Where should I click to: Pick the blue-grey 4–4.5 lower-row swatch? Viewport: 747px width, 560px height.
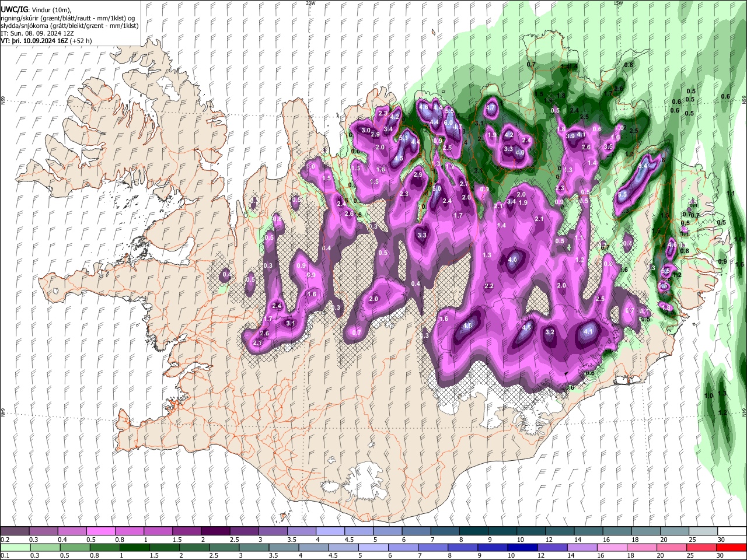pos(313,547)
